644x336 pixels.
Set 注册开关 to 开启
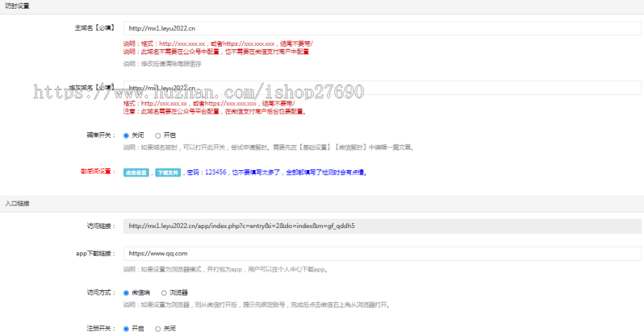pyautogui.click(x=126, y=329)
